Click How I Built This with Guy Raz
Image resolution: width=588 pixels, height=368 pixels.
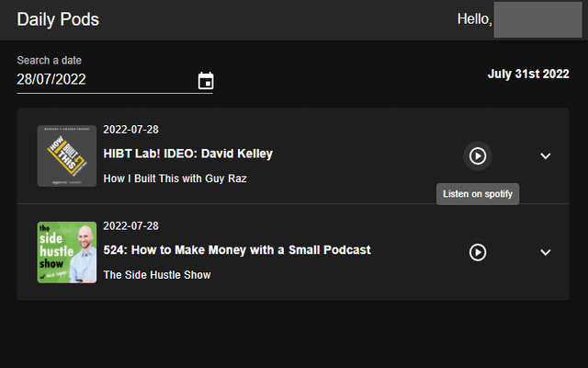tap(175, 178)
